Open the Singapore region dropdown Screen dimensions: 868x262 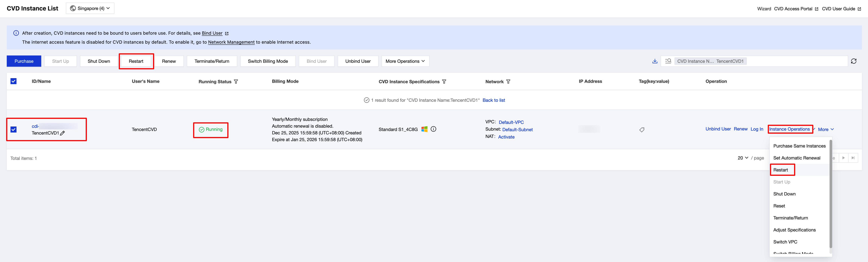90,8
